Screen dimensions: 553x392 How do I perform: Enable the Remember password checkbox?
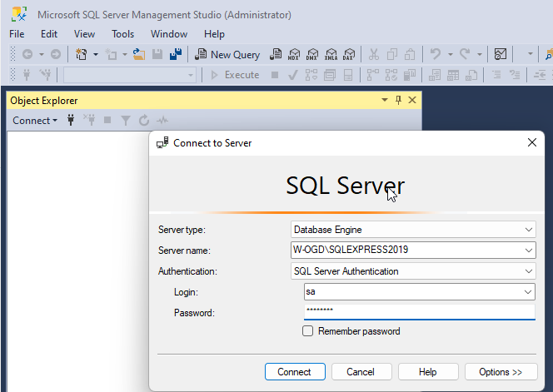point(308,331)
